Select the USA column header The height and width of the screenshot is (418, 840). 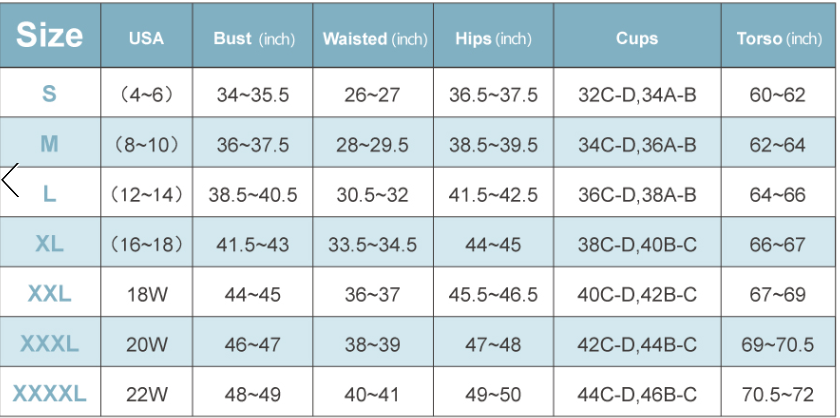[x=146, y=39]
